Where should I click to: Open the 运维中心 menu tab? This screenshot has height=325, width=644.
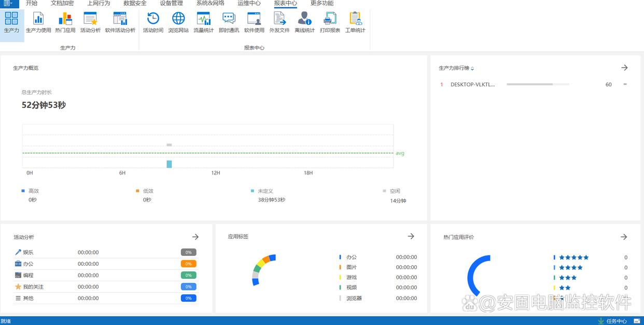click(x=249, y=3)
